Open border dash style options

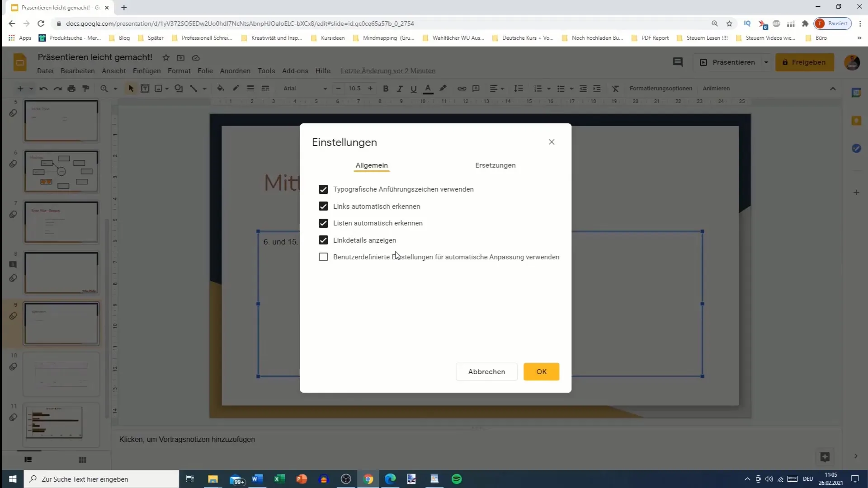pyautogui.click(x=265, y=89)
